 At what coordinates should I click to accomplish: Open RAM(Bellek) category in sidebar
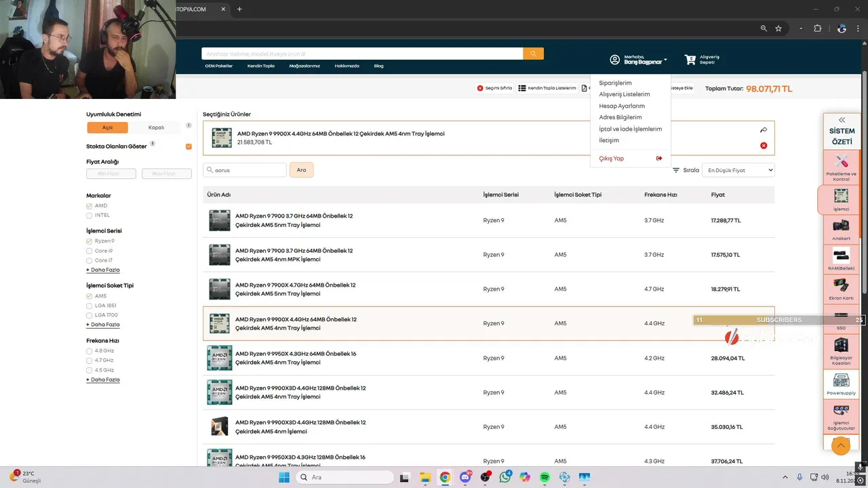842,260
